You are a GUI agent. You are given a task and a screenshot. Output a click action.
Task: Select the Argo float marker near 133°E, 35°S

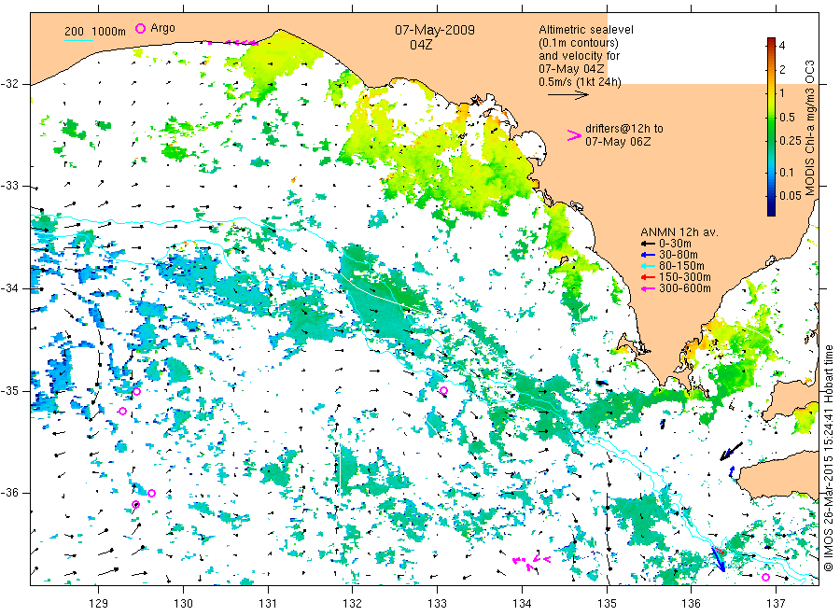coord(443,390)
